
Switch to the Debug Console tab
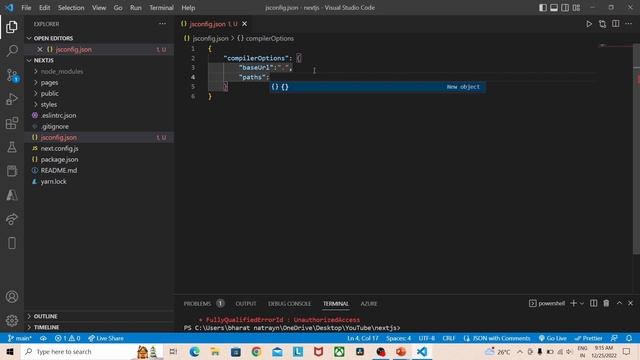pyautogui.click(x=289, y=304)
